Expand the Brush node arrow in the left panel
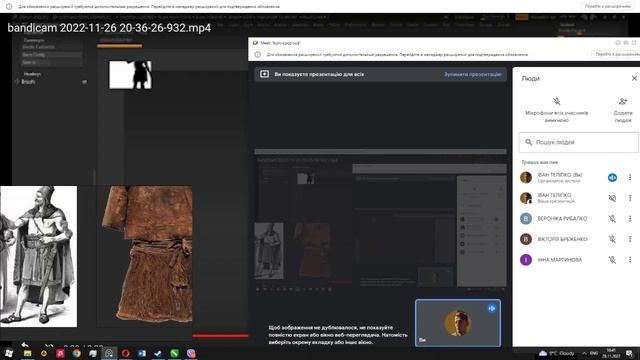The width and height of the screenshot is (640, 360). pos(17,82)
